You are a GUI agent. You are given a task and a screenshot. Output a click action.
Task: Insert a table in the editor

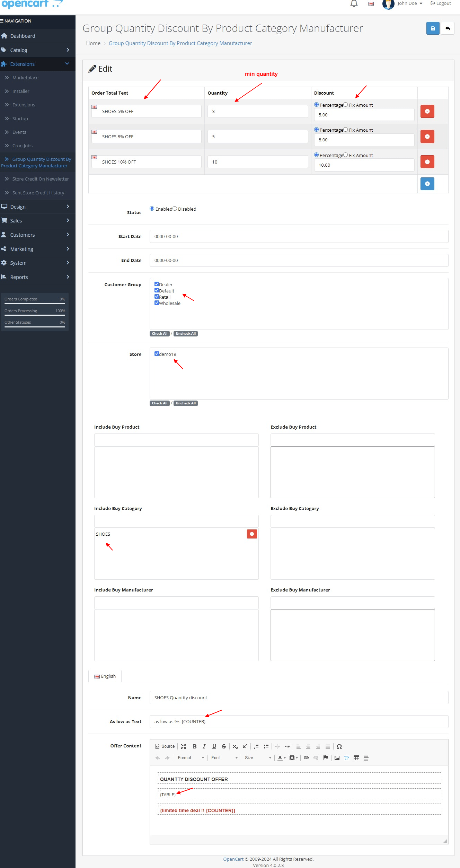356,758
